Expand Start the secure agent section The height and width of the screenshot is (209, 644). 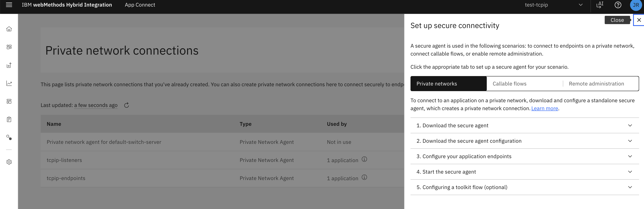[524, 172]
